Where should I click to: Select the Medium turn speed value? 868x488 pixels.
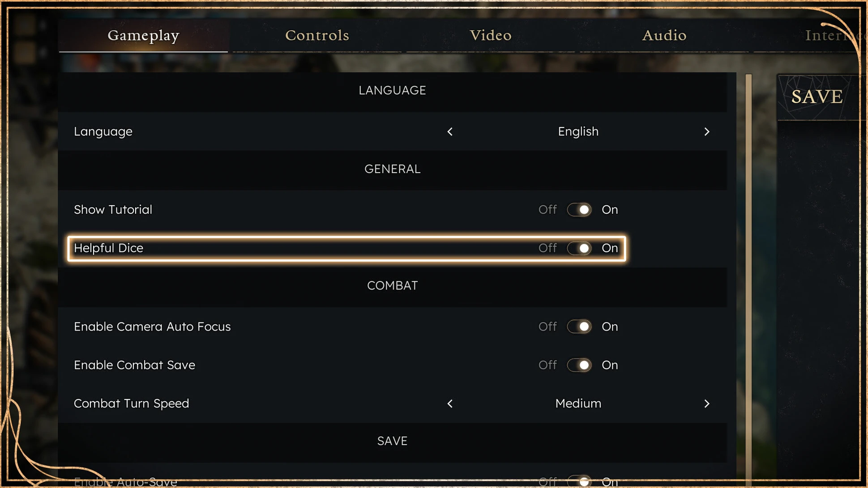(578, 403)
